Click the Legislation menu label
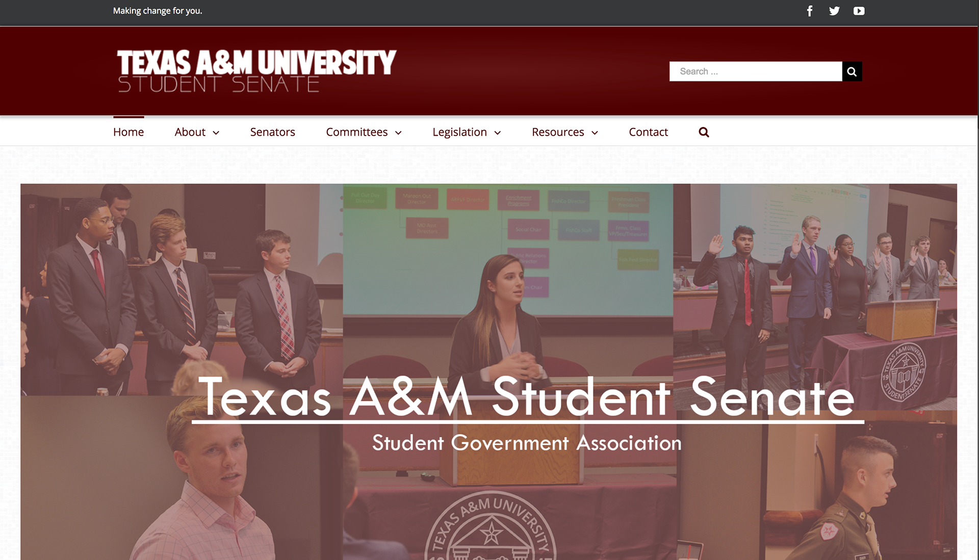This screenshot has height=560, width=979. 459,132
